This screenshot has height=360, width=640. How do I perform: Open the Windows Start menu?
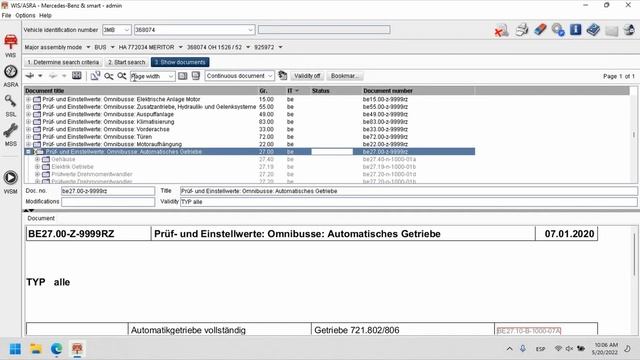click(x=15, y=349)
